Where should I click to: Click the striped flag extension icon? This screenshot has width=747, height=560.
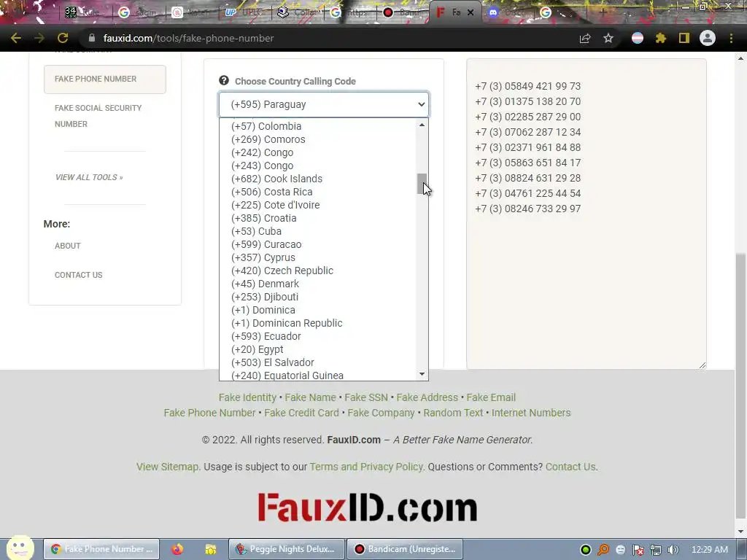pos(638,38)
